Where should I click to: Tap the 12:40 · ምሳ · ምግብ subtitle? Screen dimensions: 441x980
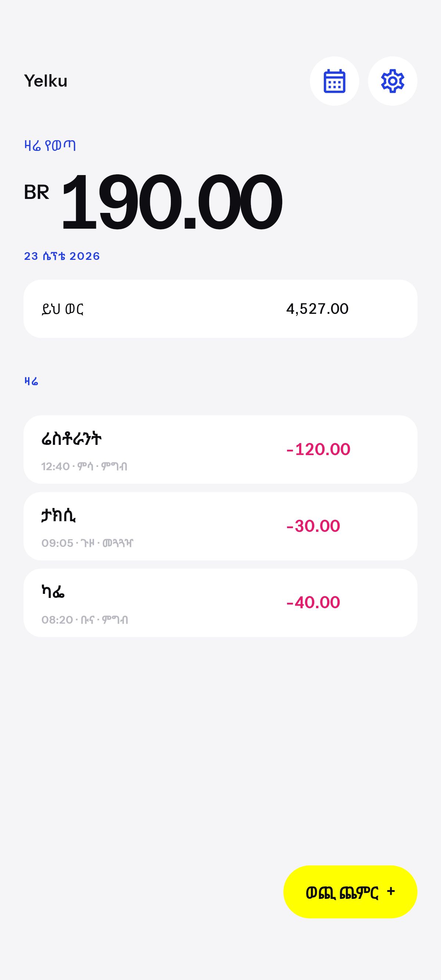[84, 467]
